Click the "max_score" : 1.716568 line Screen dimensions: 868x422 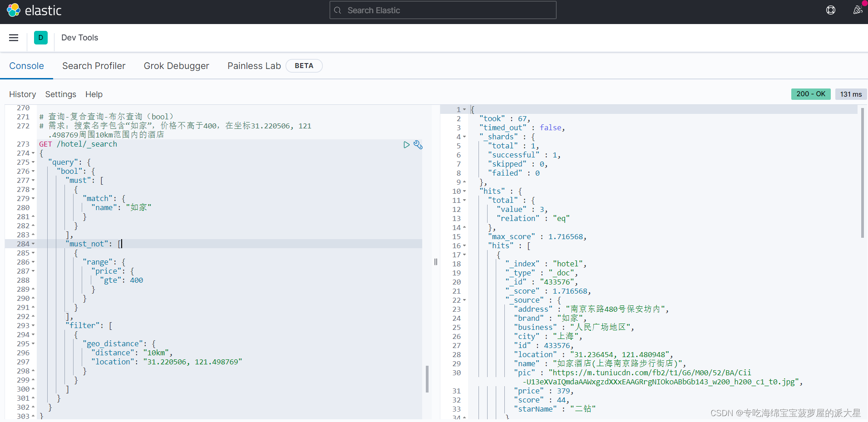pos(538,237)
